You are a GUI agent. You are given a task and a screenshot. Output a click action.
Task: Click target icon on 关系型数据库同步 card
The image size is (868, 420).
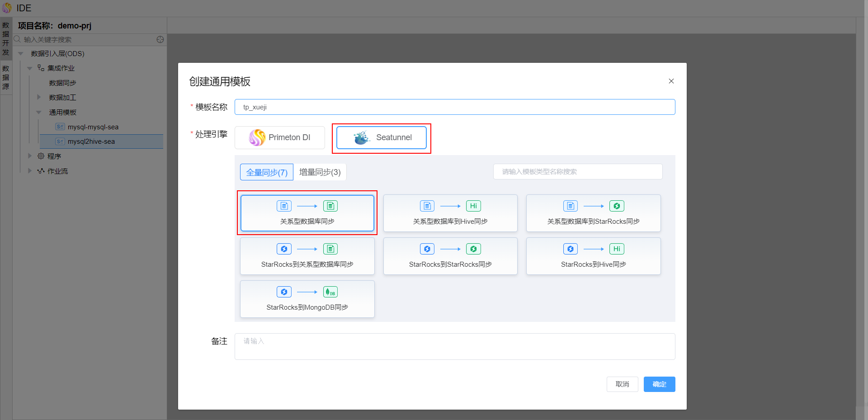pos(330,206)
